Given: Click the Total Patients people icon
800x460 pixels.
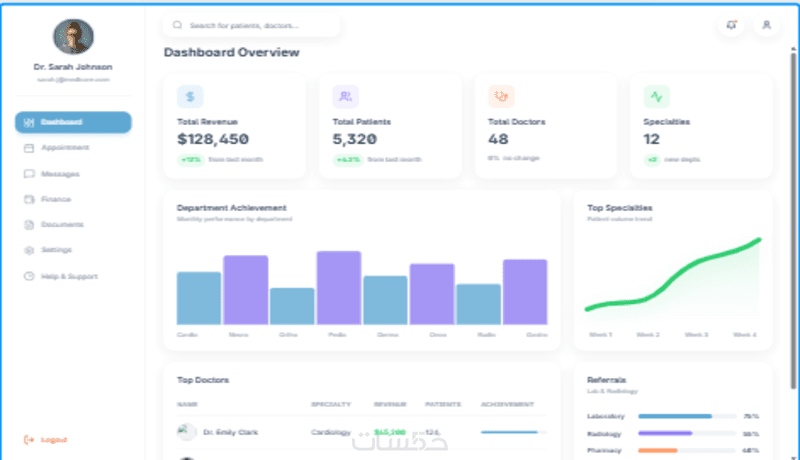Looking at the screenshot, I should 345,96.
